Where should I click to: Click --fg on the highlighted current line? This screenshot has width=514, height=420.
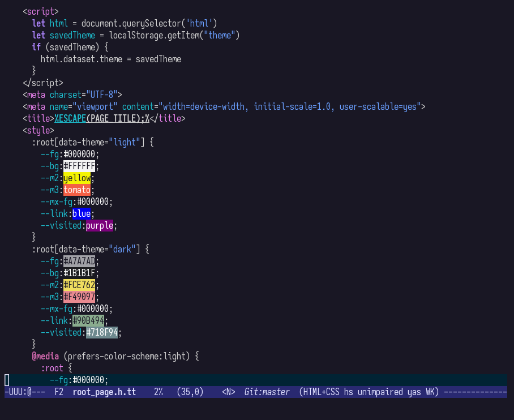coord(59,380)
